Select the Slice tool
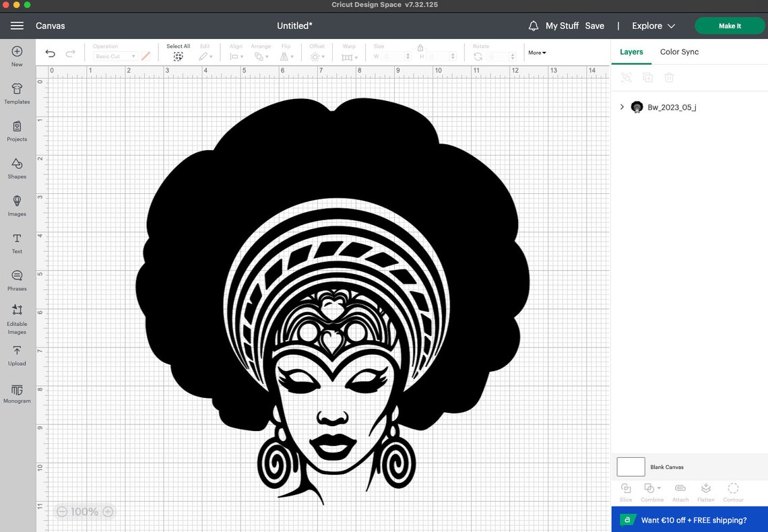The image size is (768, 532). click(626, 491)
